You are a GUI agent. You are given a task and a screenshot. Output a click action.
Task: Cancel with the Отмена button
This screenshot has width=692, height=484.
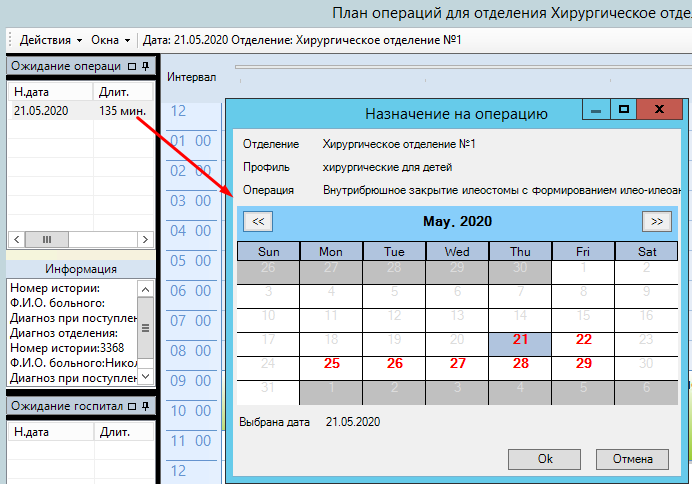point(632,459)
